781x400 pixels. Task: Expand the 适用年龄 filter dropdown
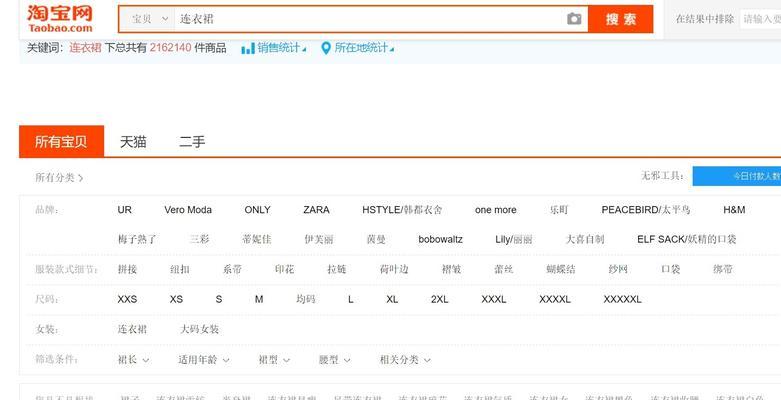[x=204, y=360]
